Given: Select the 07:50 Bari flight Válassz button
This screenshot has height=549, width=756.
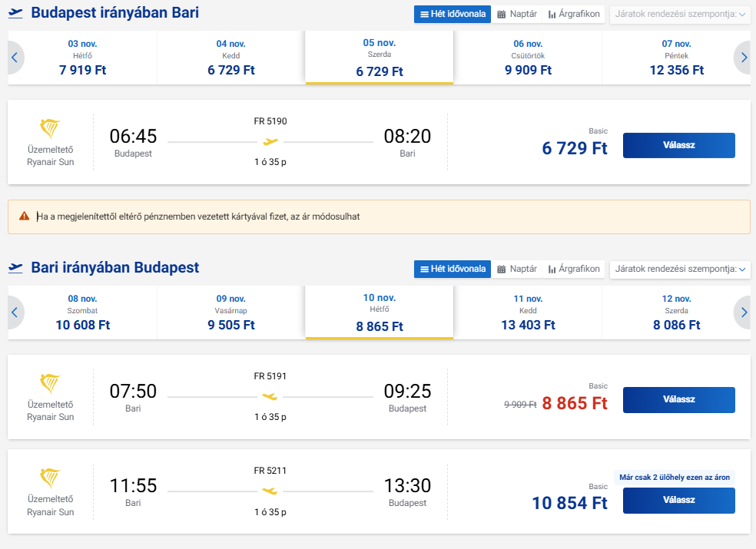Looking at the screenshot, I should [678, 400].
